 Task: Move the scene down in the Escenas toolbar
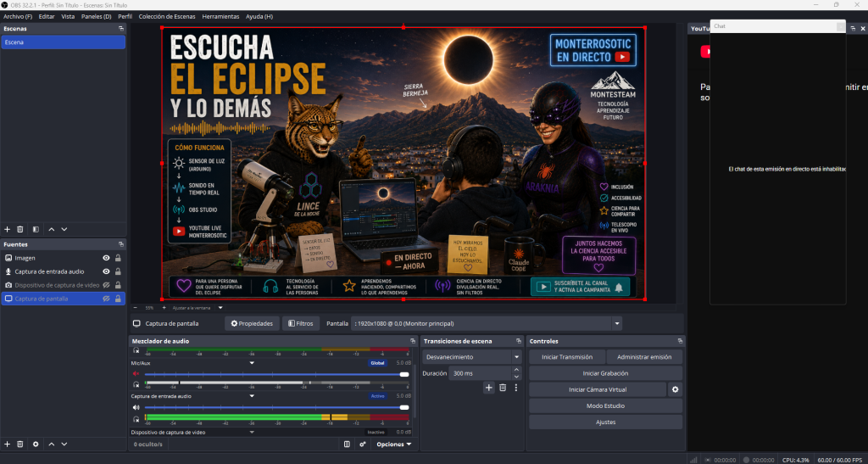64,229
